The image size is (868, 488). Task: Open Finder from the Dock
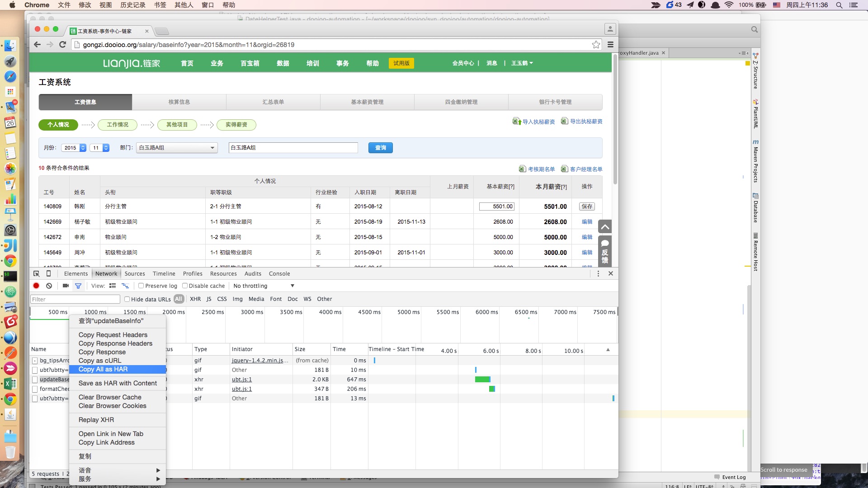pos(10,46)
